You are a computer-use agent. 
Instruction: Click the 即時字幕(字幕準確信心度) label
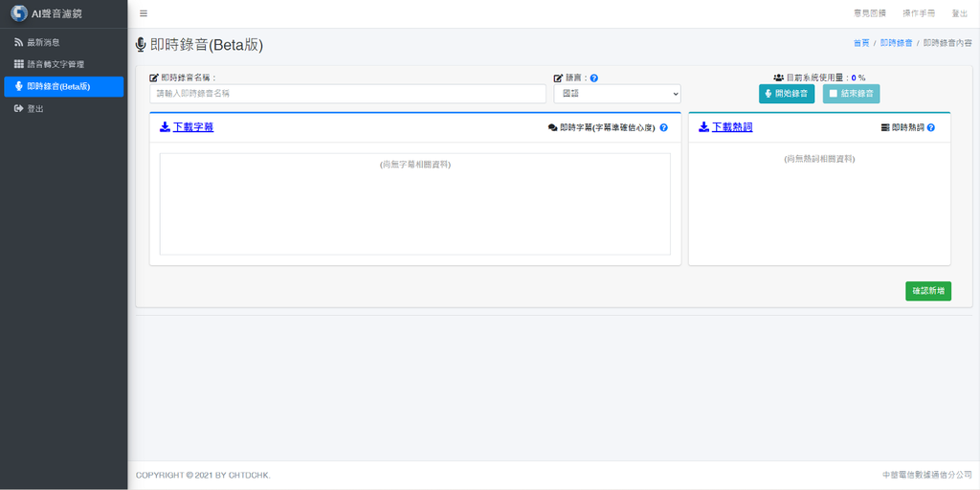608,127
